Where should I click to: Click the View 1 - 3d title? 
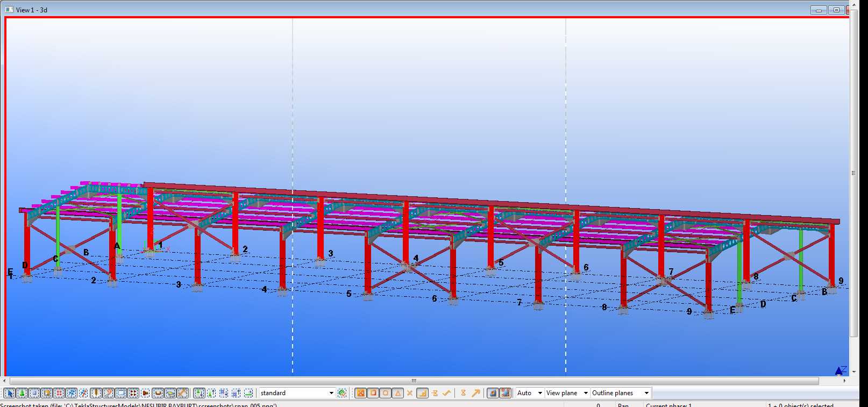click(x=32, y=10)
